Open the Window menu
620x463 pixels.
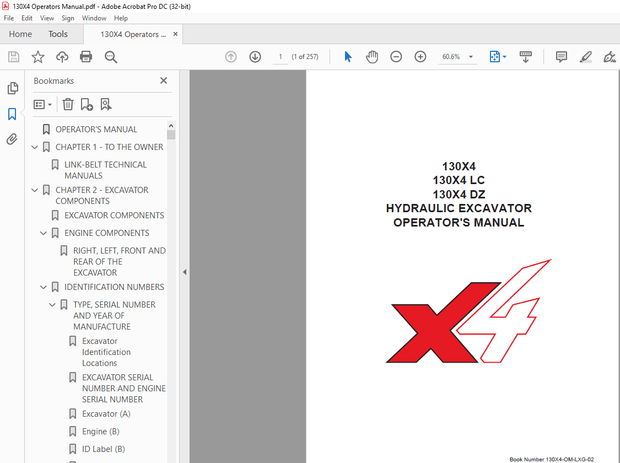(x=94, y=18)
